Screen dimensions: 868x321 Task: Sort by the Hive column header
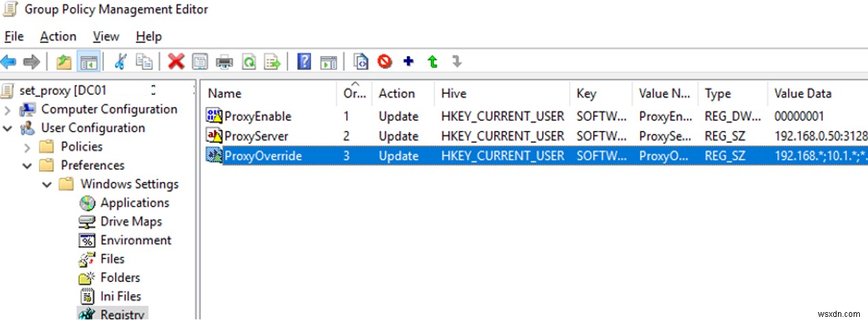(502, 94)
